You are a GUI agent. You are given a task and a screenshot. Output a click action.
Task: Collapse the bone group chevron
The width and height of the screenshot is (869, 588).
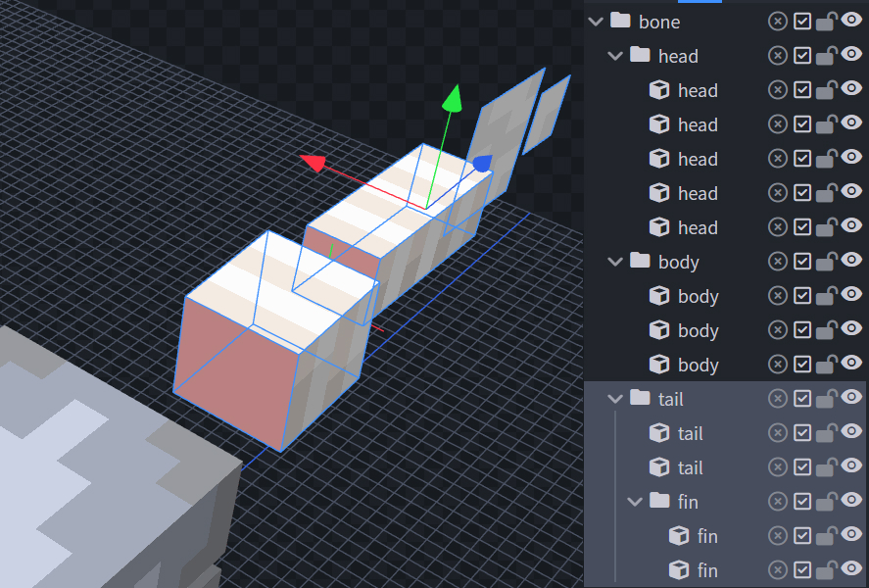(596, 23)
